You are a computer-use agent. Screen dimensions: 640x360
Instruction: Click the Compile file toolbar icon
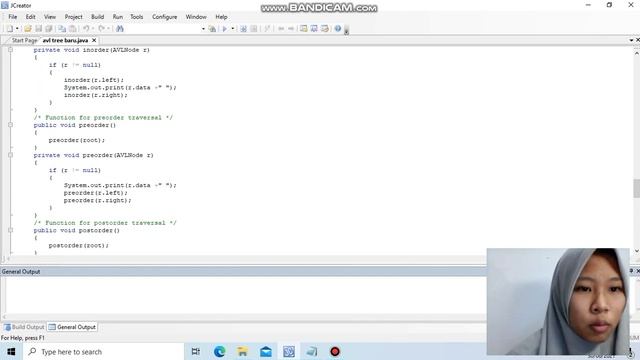click(x=253, y=29)
